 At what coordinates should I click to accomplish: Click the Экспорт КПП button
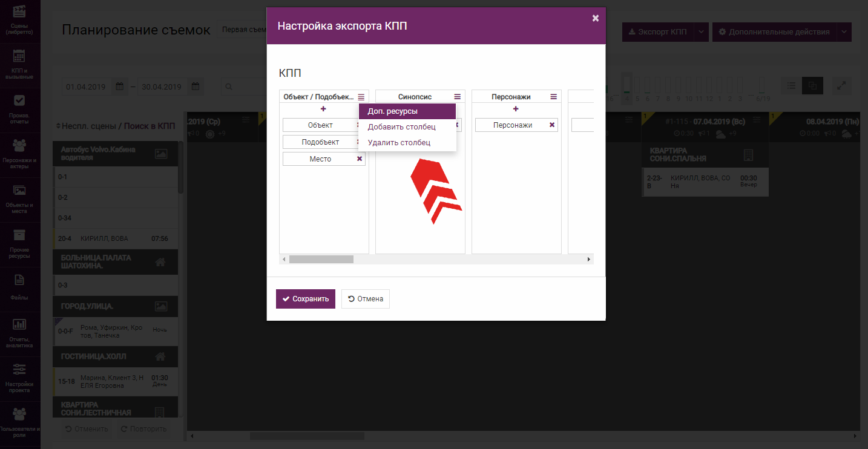[658, 32]
